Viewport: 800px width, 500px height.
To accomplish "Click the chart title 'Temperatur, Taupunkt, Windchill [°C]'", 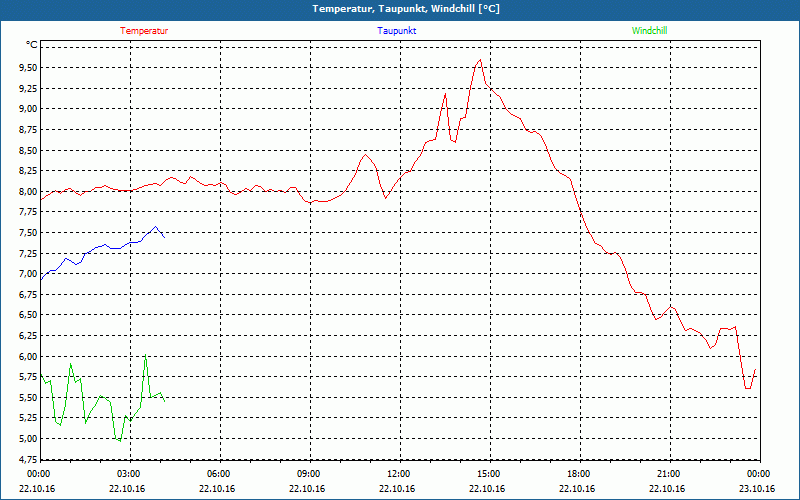I will coord(406,9).
